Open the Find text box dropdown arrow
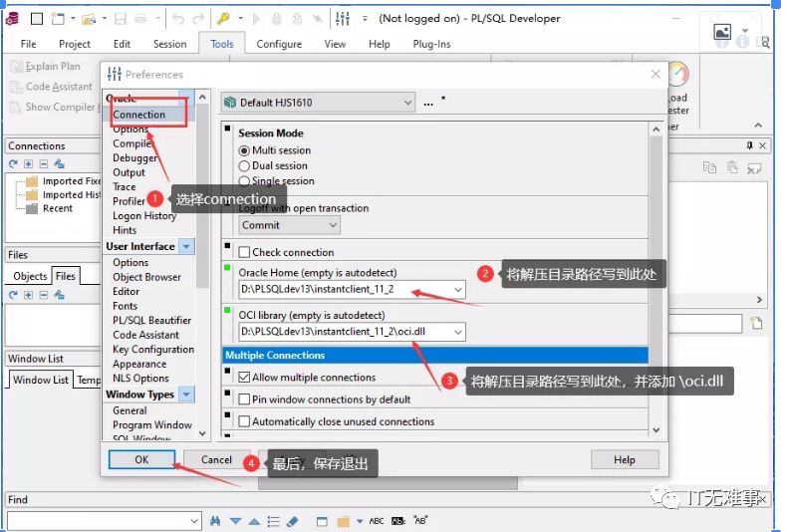This screenshot has height=532, width=786. pos(194,521)
